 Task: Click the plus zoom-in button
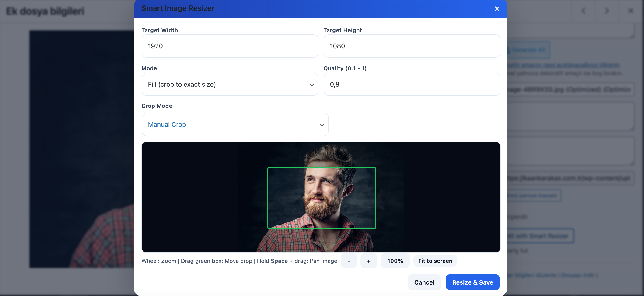click(368, 261)
